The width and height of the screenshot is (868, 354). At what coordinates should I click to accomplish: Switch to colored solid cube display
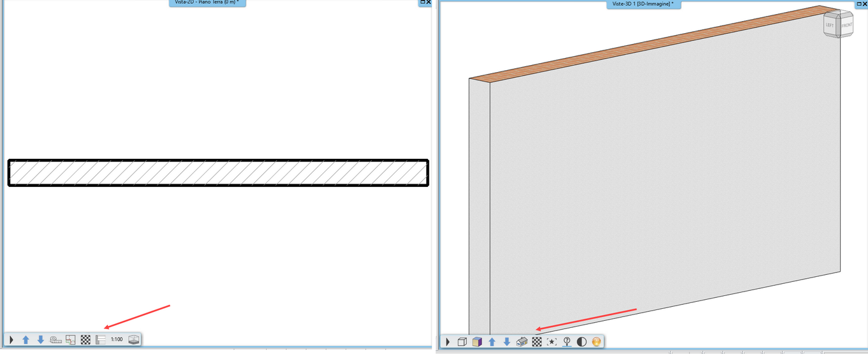(x=477, y=342)
